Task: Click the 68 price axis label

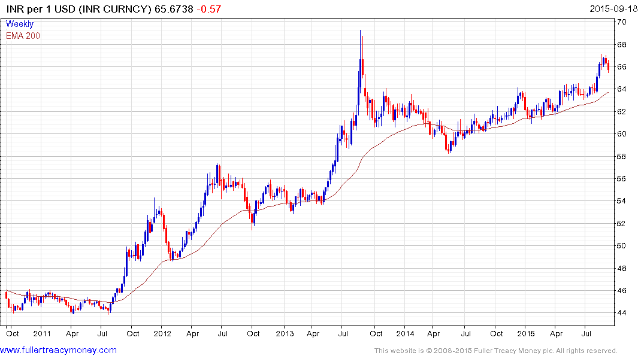Action: 622,44
